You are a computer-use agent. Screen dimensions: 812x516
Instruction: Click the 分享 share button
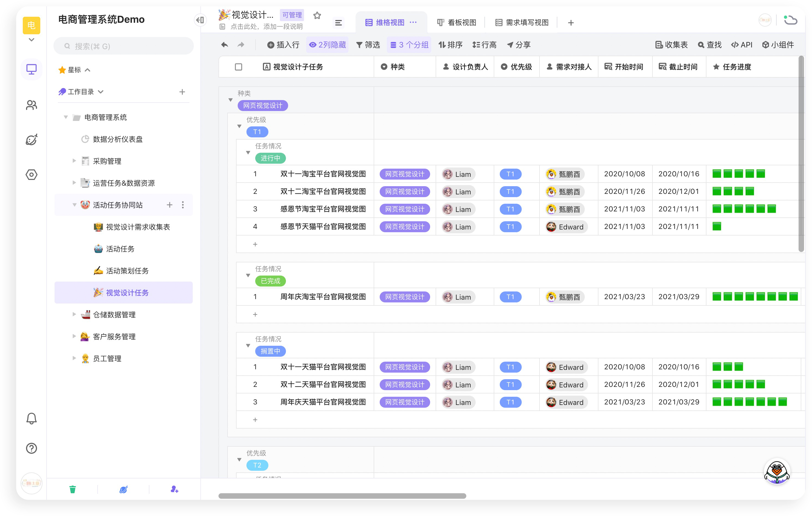click(519, 44)
